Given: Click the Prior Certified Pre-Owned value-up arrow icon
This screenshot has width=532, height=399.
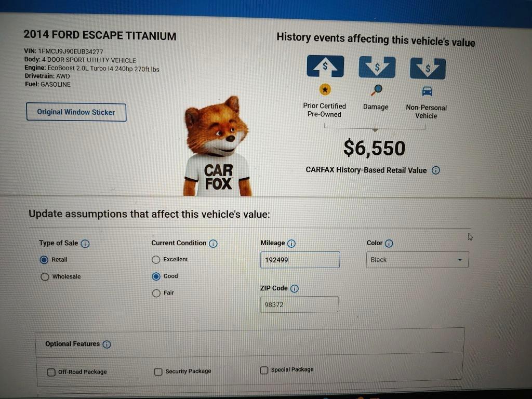Looking at the screenshot, I should 325,66.
